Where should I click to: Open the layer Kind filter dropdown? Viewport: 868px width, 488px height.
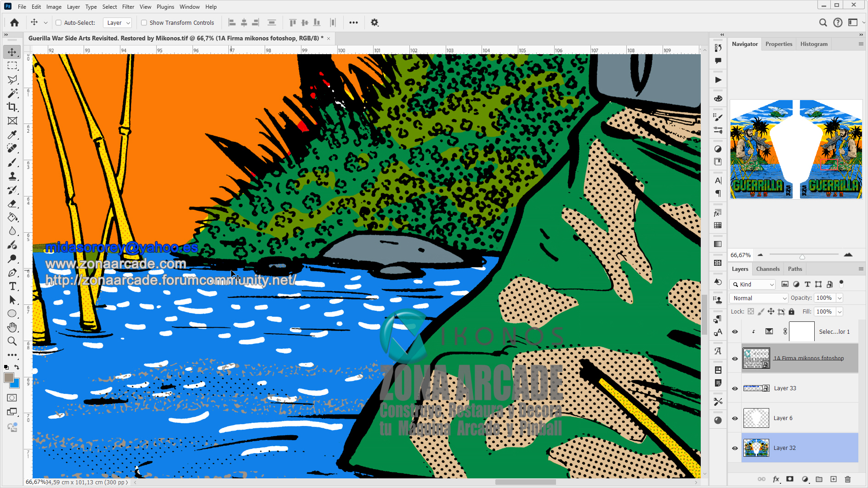[x=753, y=285]
